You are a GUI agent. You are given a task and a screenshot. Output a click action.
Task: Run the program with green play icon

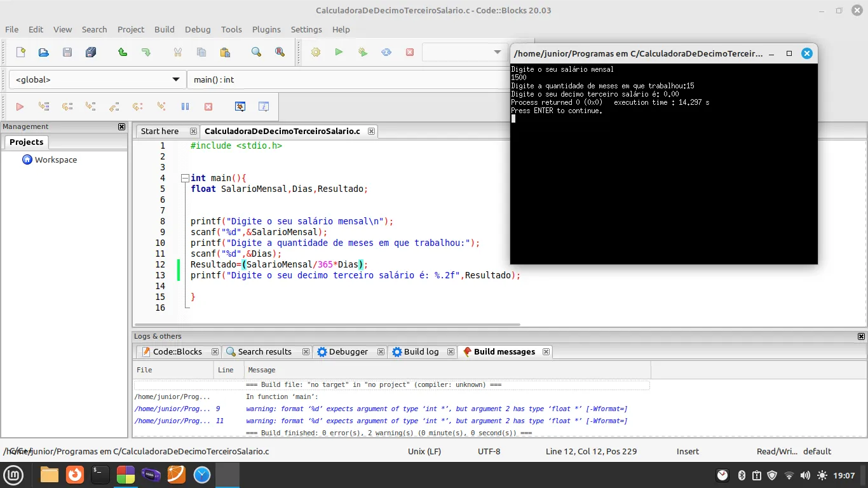pyautogui.click(x=339, y=52)
